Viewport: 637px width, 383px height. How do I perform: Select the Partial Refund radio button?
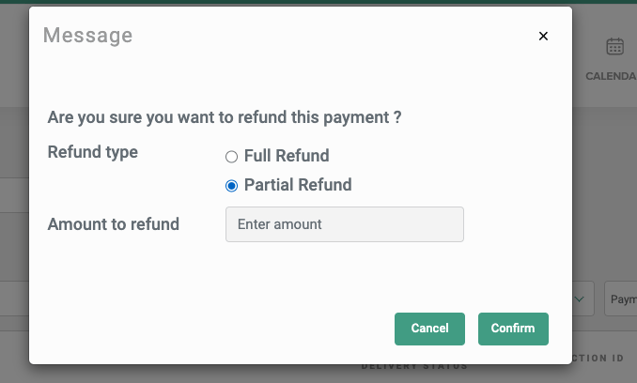(x=232, y=186)
